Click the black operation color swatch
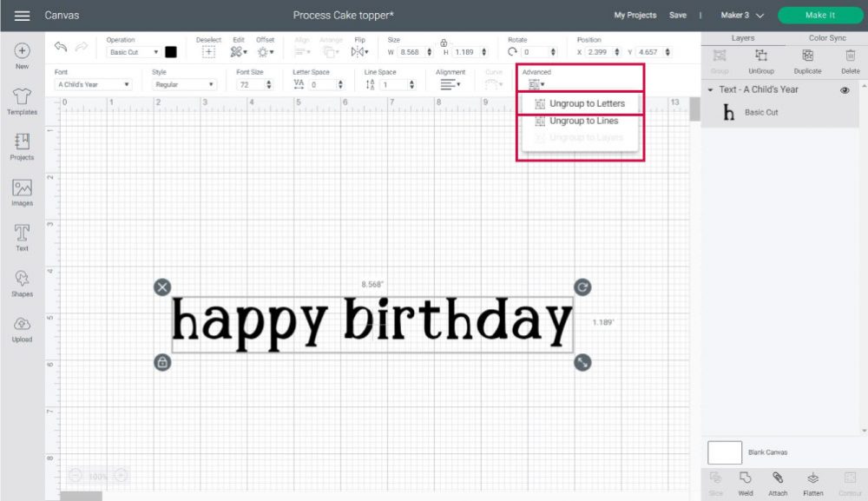Screen dimensions: 868x501 tap(171, 52)
